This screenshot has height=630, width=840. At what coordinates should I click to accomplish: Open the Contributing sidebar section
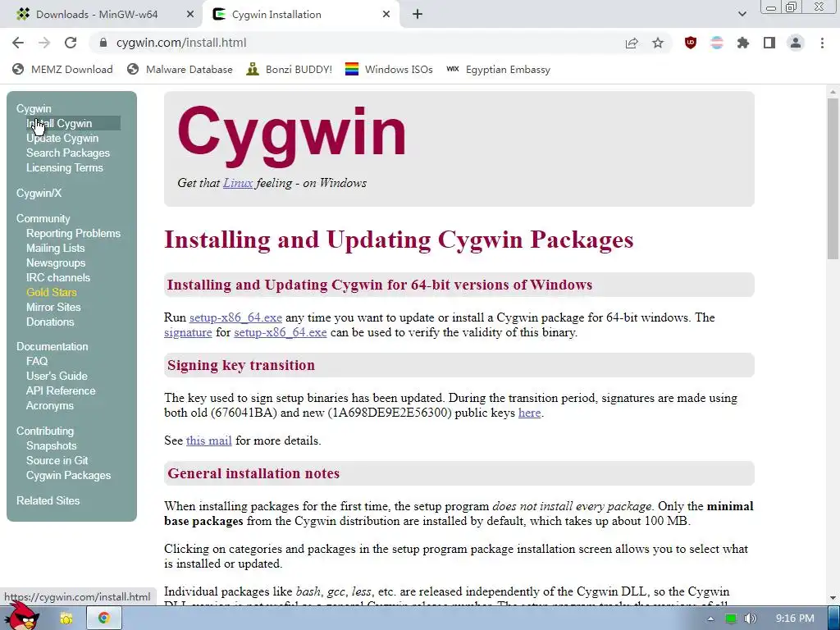pos(45,431)
